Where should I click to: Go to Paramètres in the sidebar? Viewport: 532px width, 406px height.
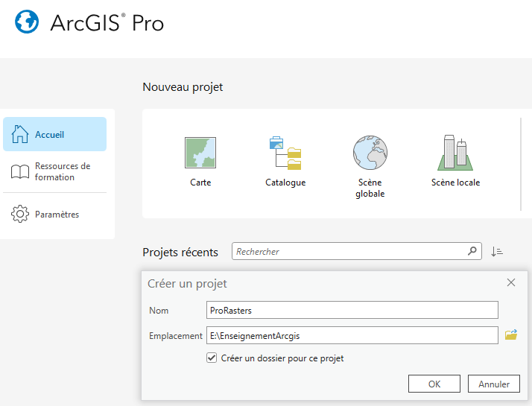point(54,215)
